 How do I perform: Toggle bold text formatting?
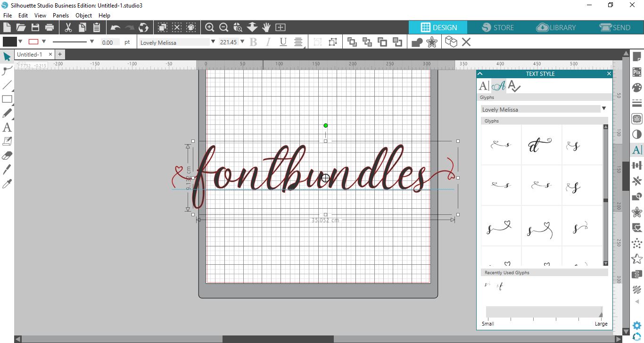253,42
